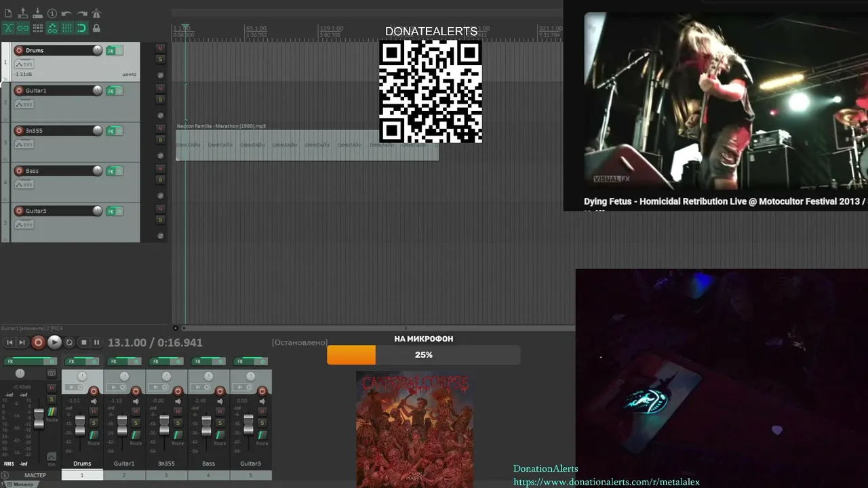The width and height of the screenshot is (868, 488).
Task: Open the 3п355 input dropdown in mixer
Action: (157, 387)
